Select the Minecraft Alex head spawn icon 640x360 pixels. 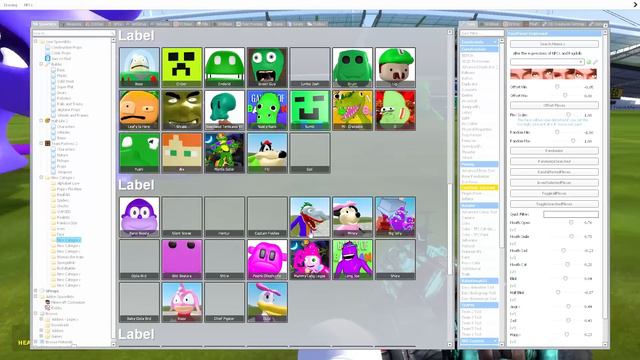[x=182, y=153]
